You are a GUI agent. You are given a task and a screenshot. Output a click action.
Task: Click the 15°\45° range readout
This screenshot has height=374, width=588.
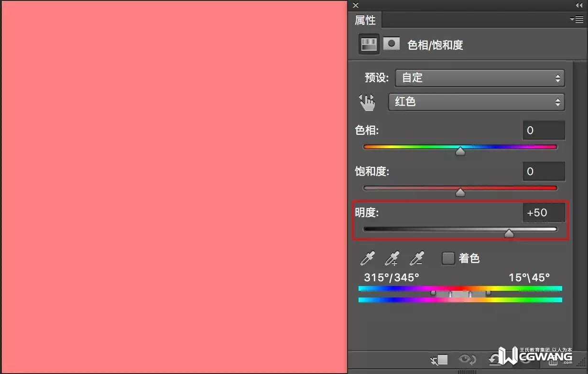click(x=529, y=277)
